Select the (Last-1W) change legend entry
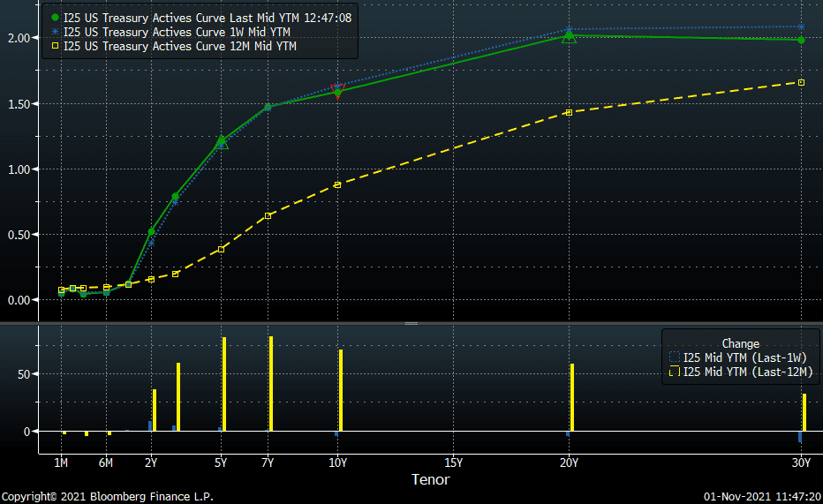The width and height of the screenshot is (823, 504). click(x=738, y=357)
